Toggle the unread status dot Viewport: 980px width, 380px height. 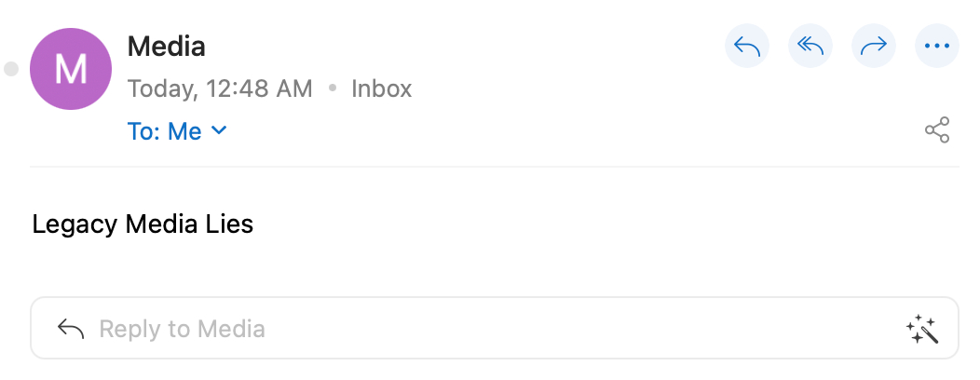pos(11,69)
